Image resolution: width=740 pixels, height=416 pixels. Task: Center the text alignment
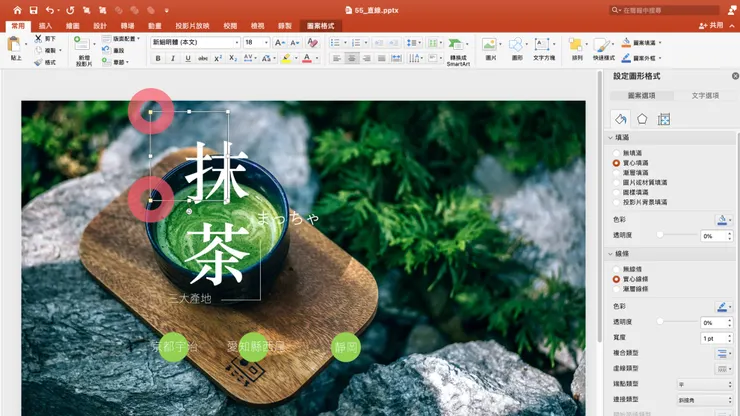tap(352, 58)
